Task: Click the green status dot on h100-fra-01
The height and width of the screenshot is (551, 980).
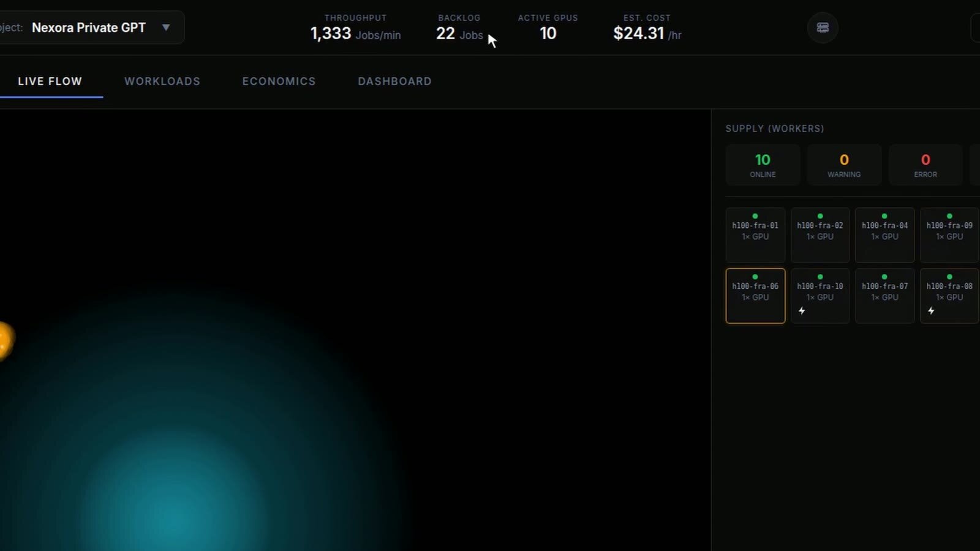Action: [755, 216]
